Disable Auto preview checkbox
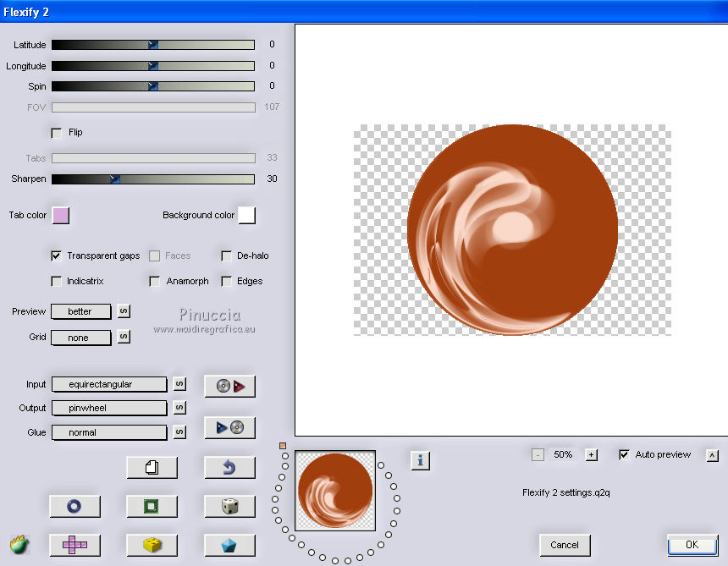This screenshot has width=728, height=566. coord(625,454)
